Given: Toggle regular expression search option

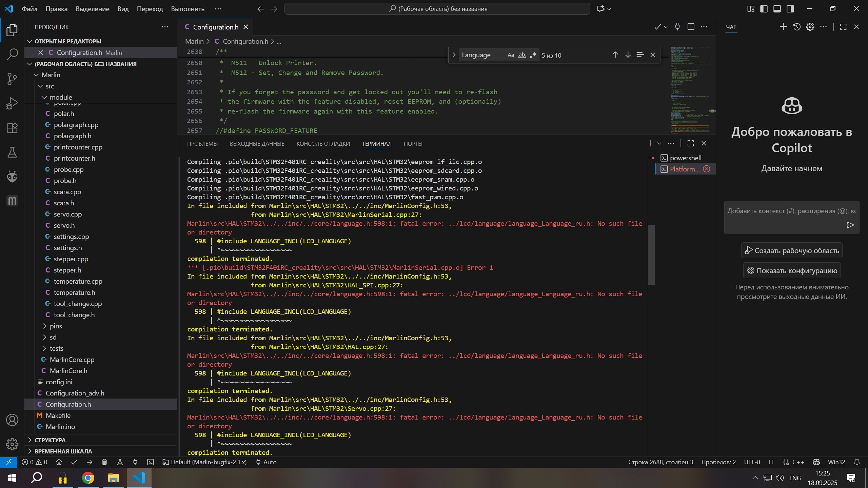Looking at the screenshot, I should 533,55.
